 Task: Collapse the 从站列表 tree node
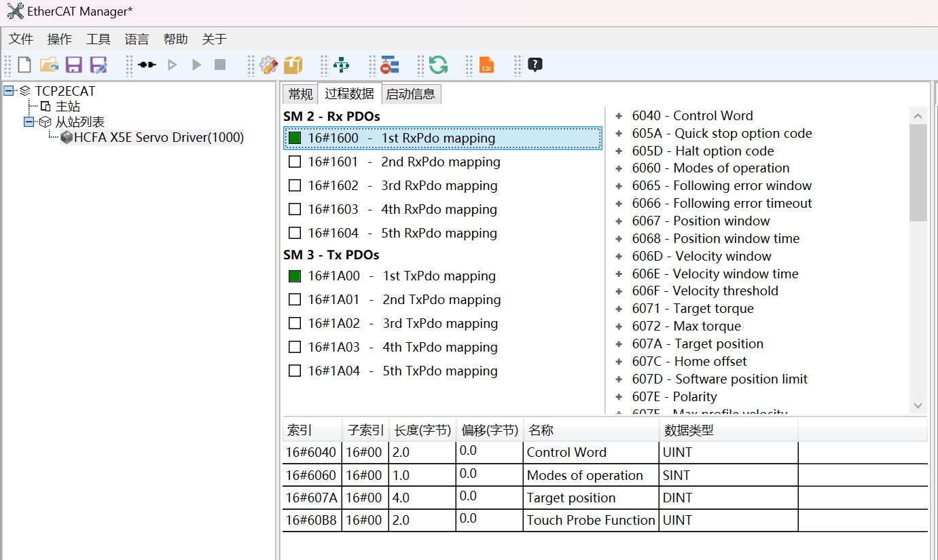(29, 122)
